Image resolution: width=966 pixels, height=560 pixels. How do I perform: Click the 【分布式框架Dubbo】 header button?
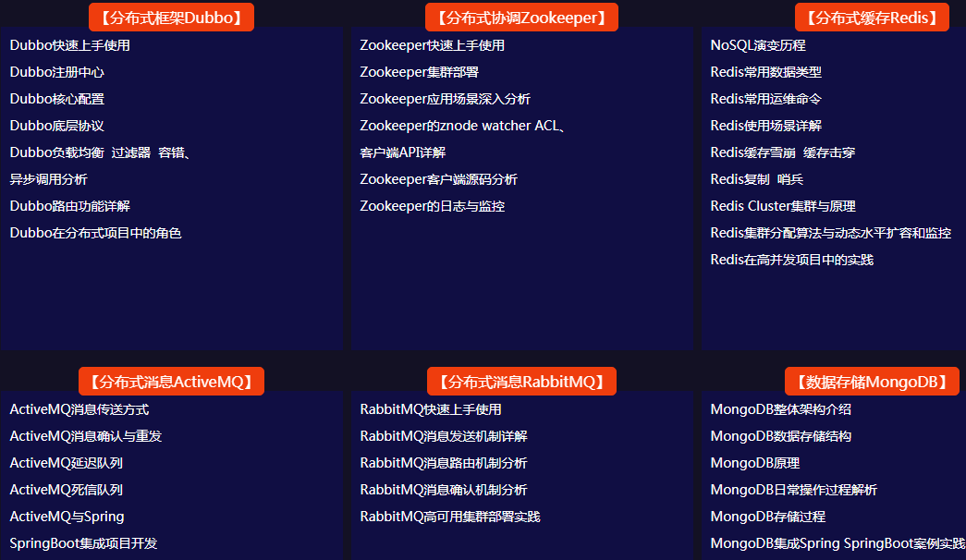pos(171,17)
